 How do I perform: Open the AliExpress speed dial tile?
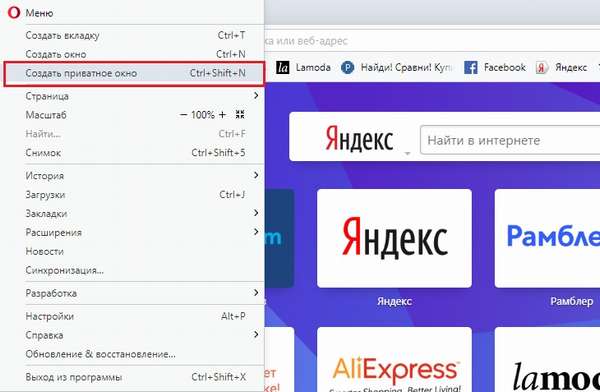click(395, 359)
